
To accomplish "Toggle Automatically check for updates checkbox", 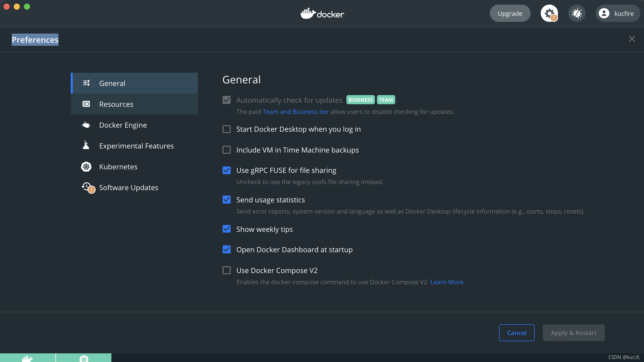I will pyautogui.click(x=227, y=100).
